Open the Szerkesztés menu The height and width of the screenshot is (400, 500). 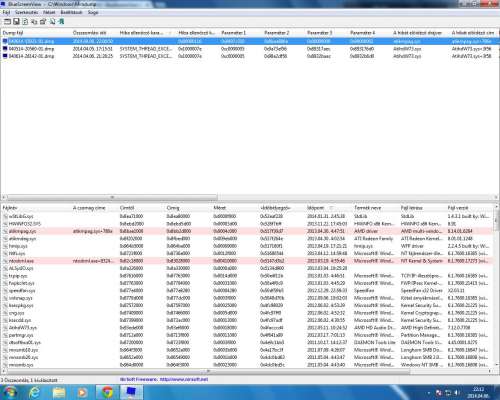tap(26, 12)
